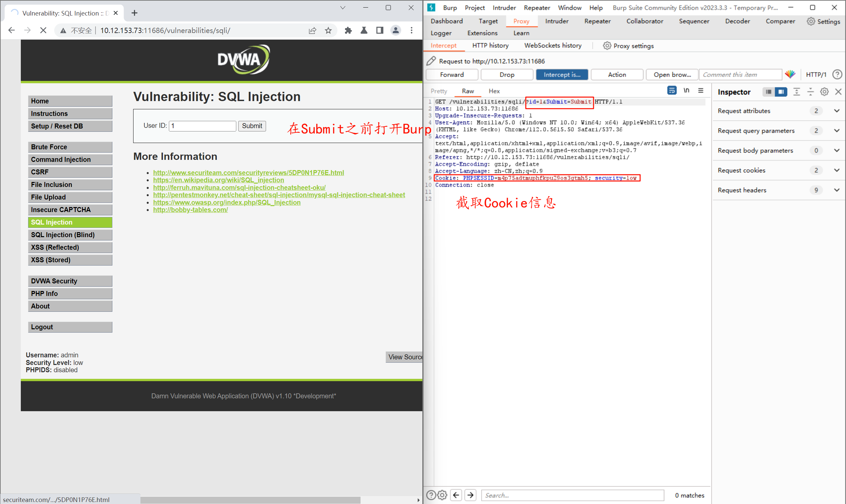Toggle word wrap icon in request editor

(672, 90)
